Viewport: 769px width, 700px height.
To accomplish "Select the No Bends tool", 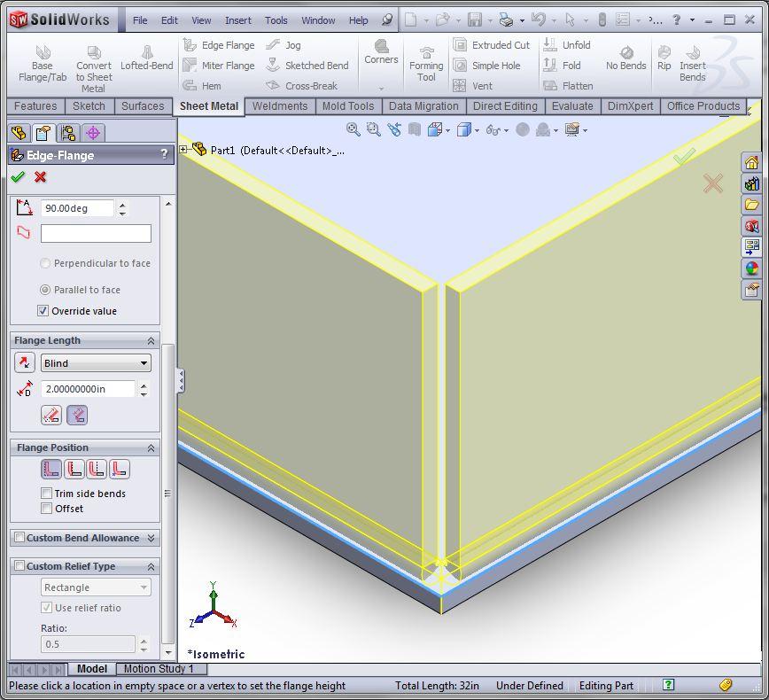I will click(625, 58).
